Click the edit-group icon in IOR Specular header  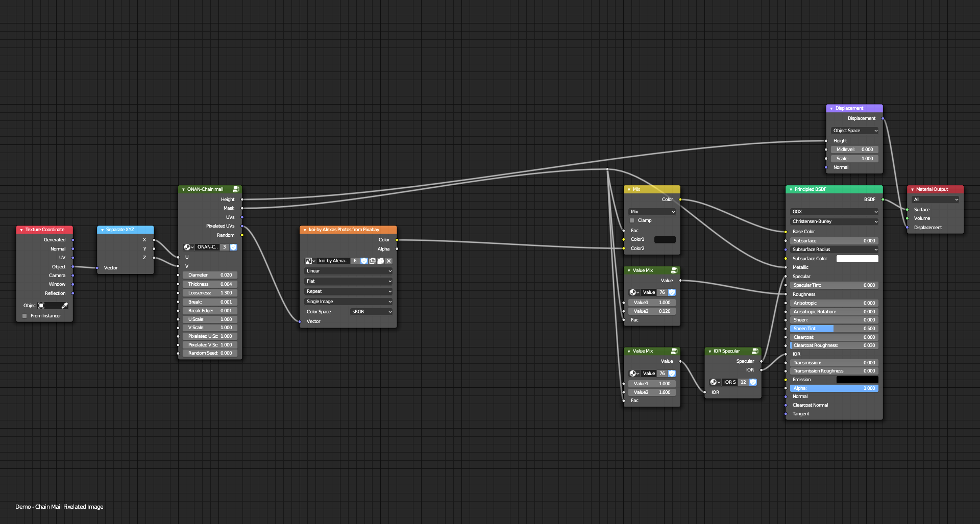755,351
